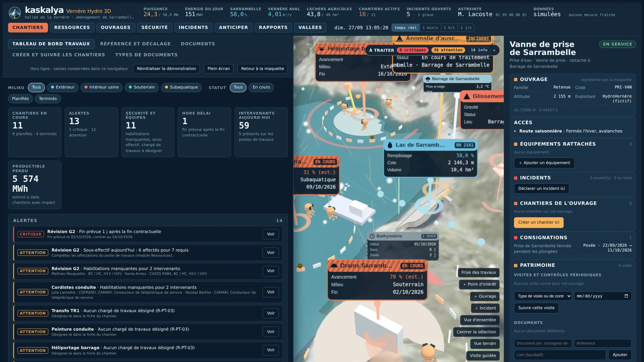Viewport: 644px width, 362px height.
Task: Click the '36 attention' badge
Action: pyautogui.click(x=448, y=50)
